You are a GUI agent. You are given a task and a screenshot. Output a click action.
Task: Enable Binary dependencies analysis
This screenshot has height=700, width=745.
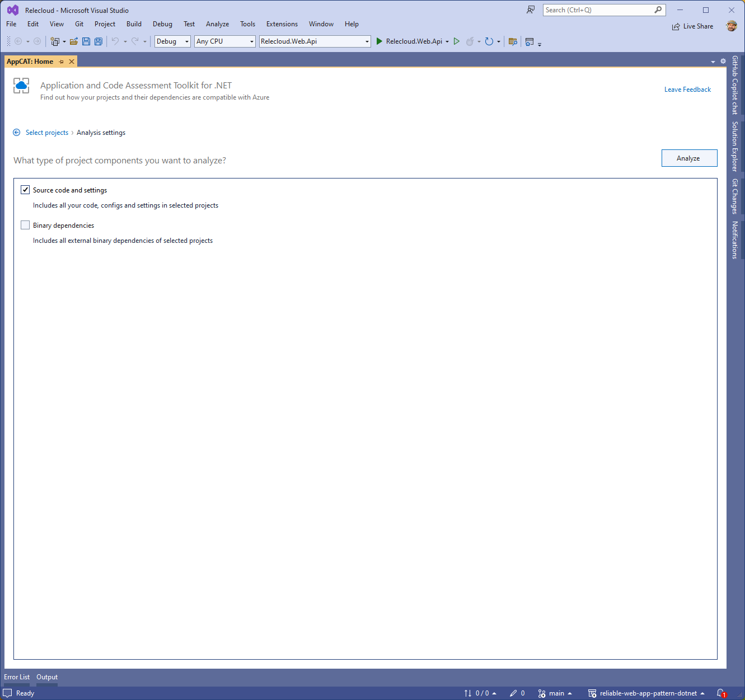pos(25,224)
